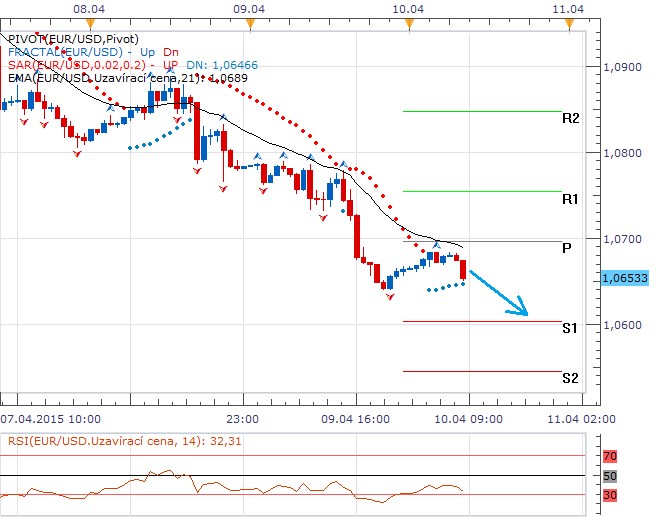This screenshot has height=517, width=658.
Task: Click the RSI 30 oversold level label
Action: click(610, 494)
